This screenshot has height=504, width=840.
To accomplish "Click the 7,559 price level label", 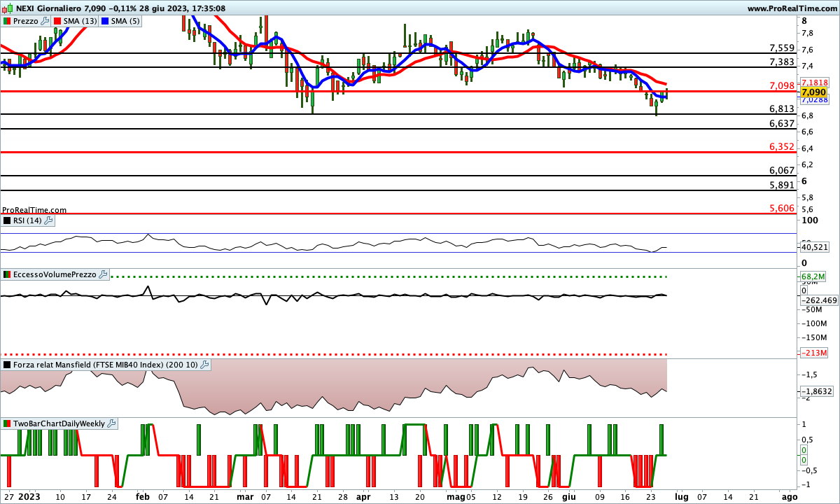I will tap(782, 48).
